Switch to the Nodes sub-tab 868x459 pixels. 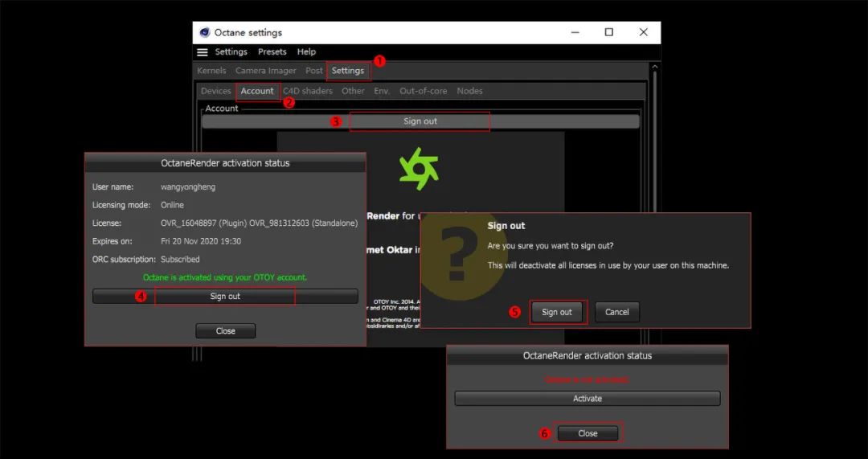coord(469,91)
